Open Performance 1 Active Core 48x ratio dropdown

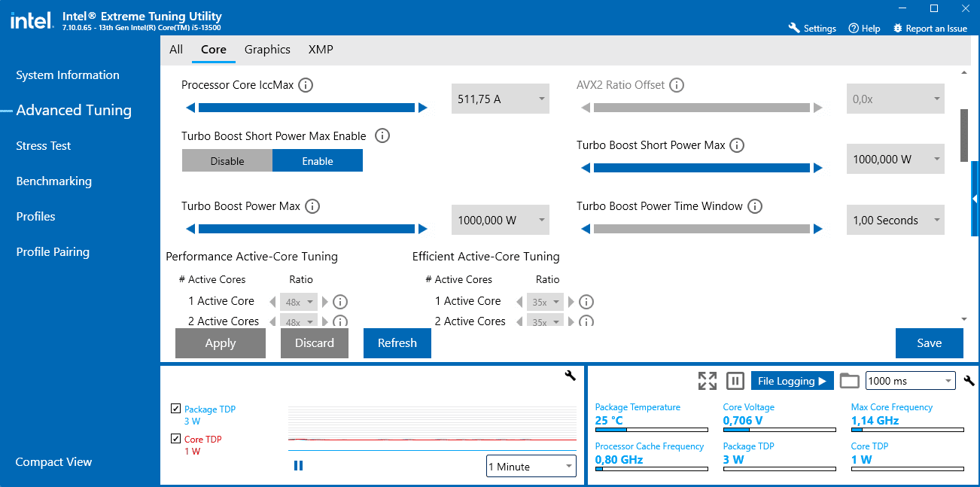click(300, 302)
